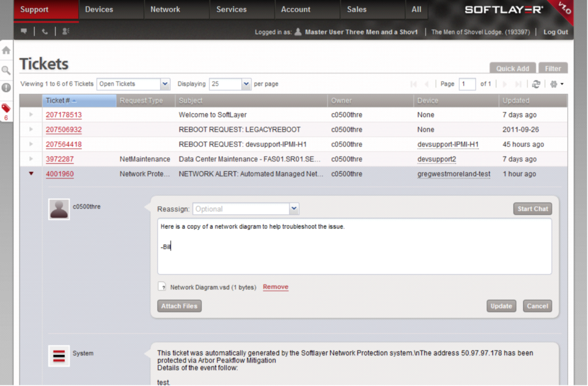Image resolution: width=588 pixels, height=386 pixels.
Task: Go to the home icon in the sidebar
Action: [x=6, y=51]
